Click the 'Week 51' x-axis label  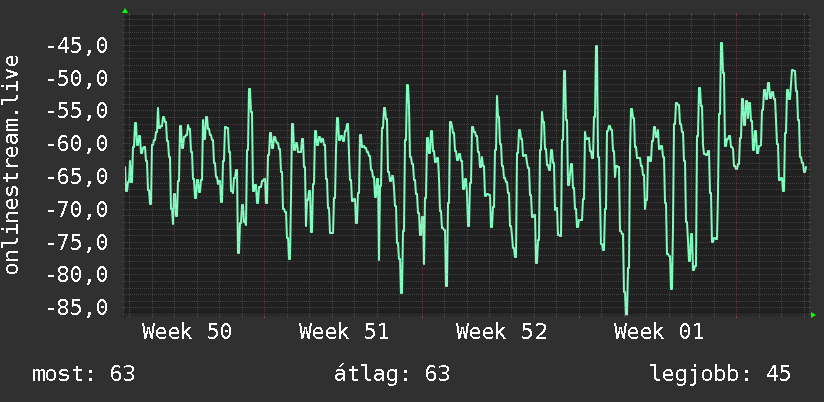344,332
